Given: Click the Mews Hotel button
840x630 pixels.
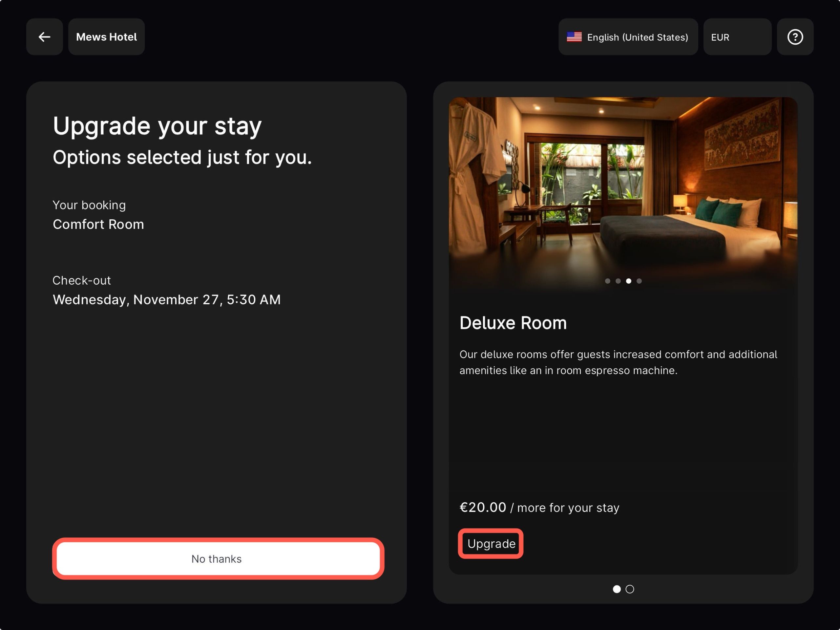Looking at the screenshot, I should click(106, 37).
